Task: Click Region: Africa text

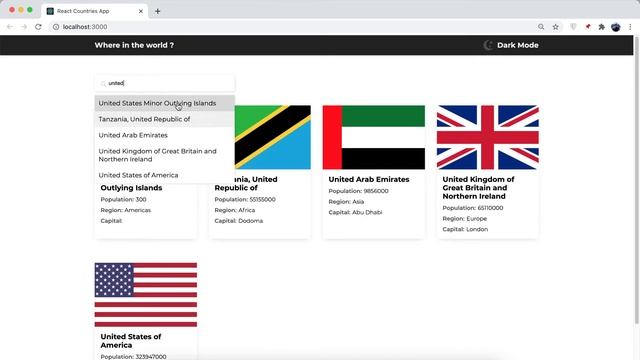Action: pos(235,210)
